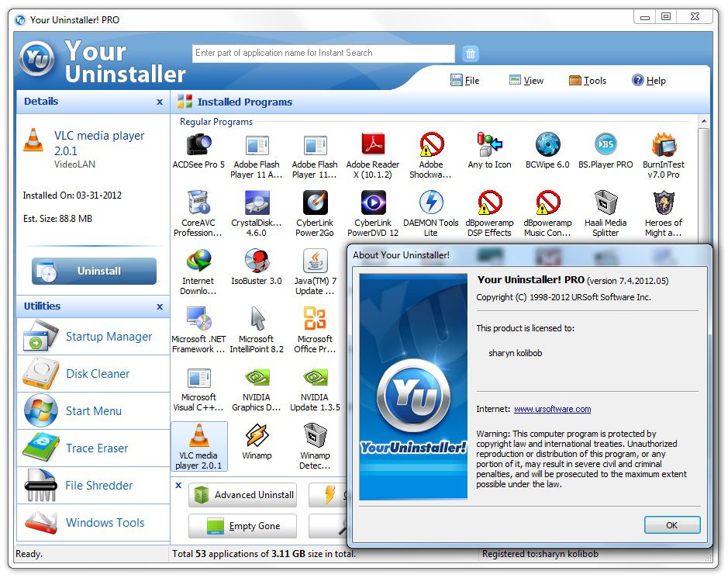
Task: Select the ACDSee Pro 5 program icon
Action: pyautogui.click(x=198, y=147)
